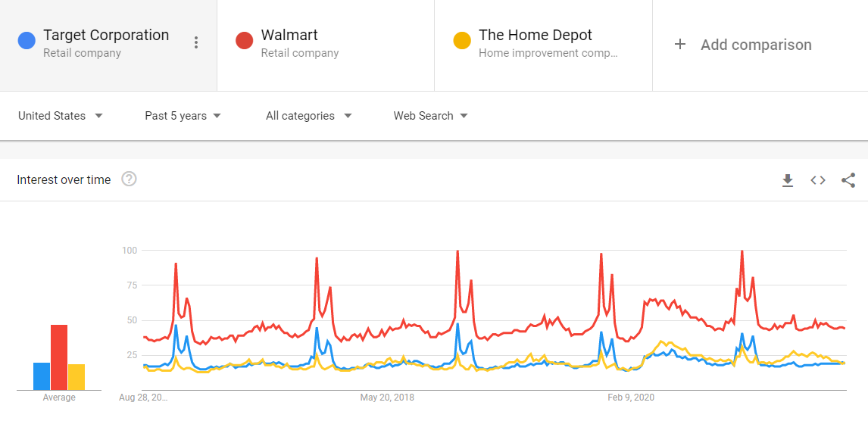Open the Past 5 years time range dropdown
Screen dimensions: 868x421
183,116
